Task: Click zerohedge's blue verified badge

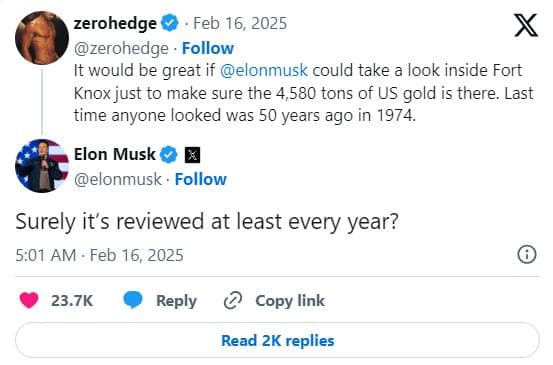Action: (x=170, y=23)
